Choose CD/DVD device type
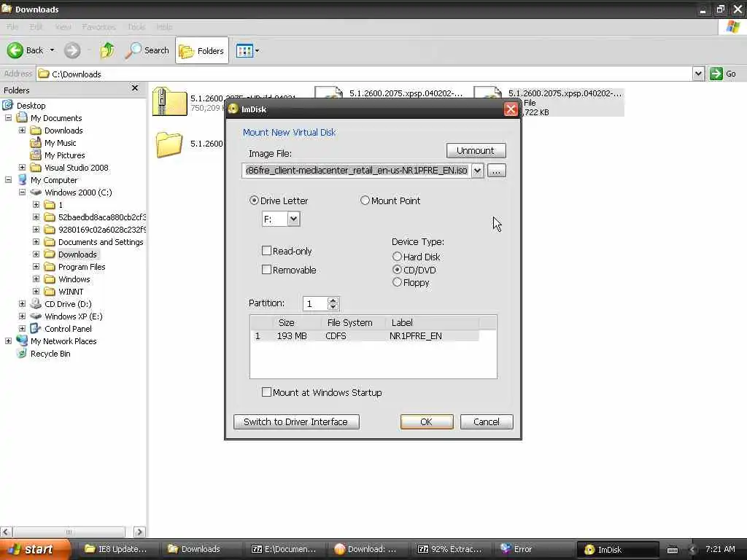The height and width of the screenshot is (560, 747). pyautogui.click(x=397, y=270)
